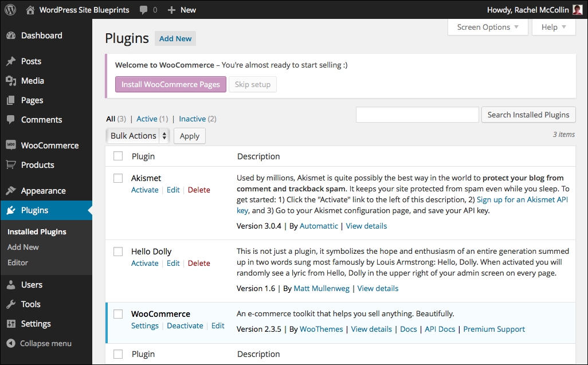The height and width of the screenshot is (365, 588).
Task: Open Media in the sidebar
Action: (33, 81)
